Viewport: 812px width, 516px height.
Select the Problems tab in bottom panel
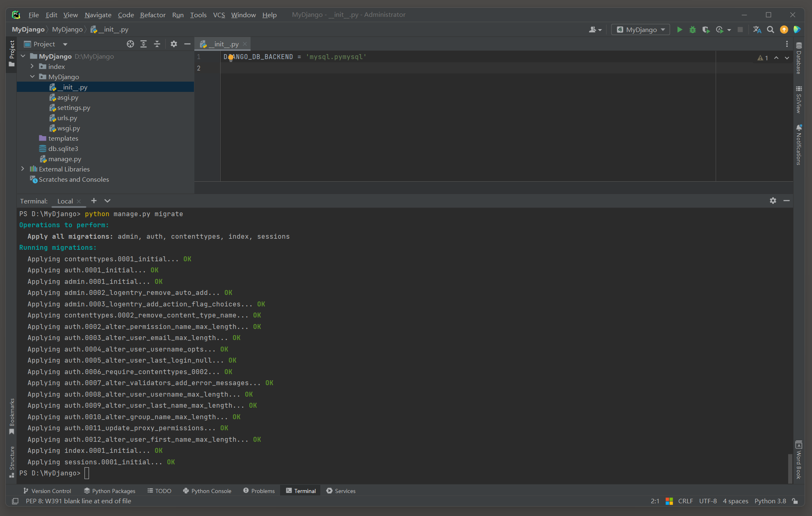point(259,491)
